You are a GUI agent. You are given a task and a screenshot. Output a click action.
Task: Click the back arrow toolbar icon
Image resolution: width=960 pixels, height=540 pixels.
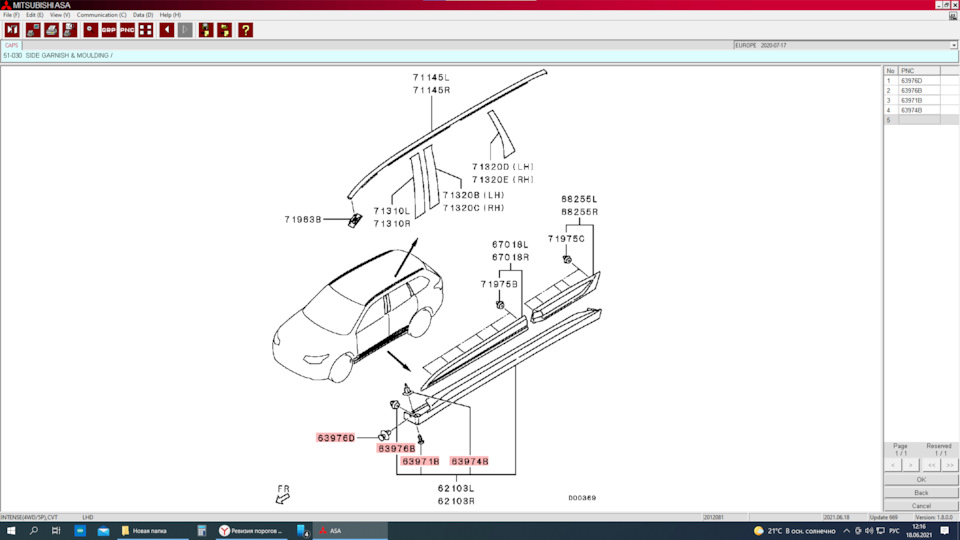[167, 30]
